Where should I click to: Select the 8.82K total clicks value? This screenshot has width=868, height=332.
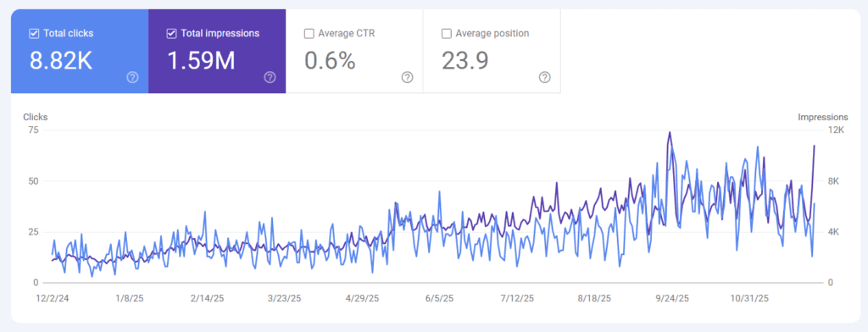[61, 60]
